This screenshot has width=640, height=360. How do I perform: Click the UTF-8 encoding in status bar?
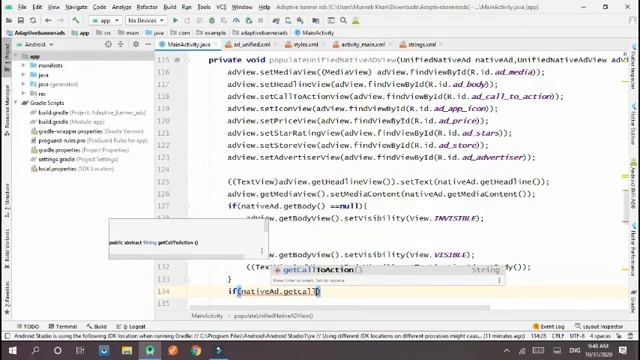point(577,336)
